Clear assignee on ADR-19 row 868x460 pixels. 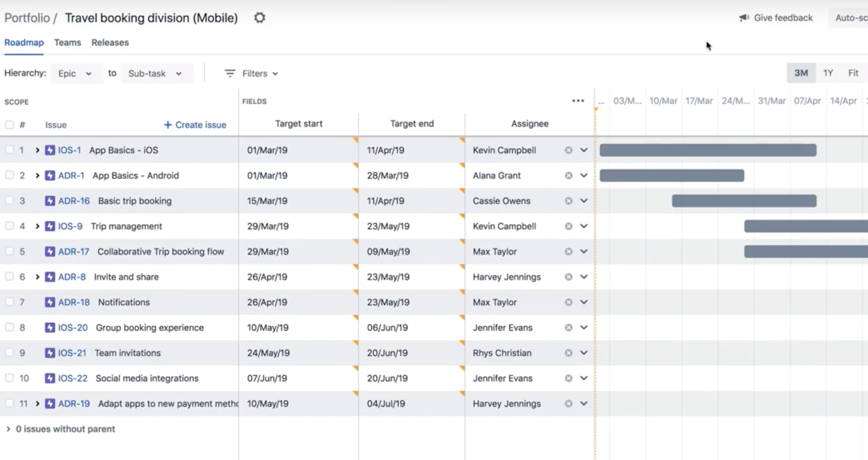pos(568,403)
